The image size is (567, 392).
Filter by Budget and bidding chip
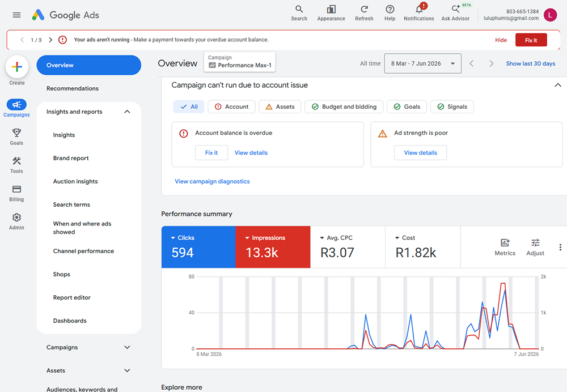pos(344,106)
